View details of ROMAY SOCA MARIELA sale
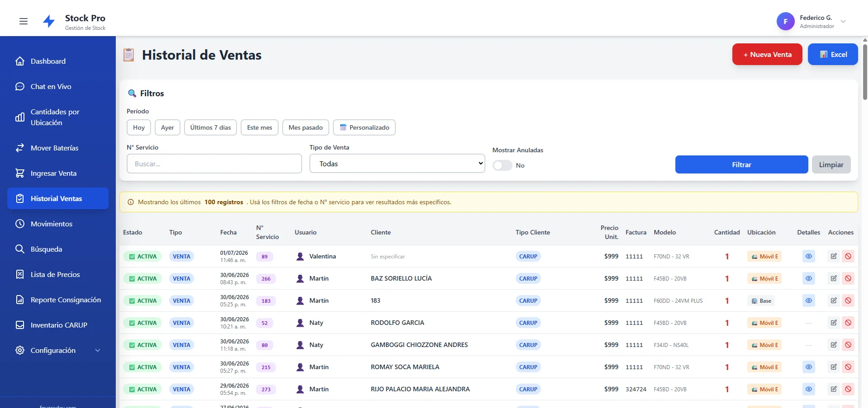Image resolution: width=868 pixels, height=408 pixels. (x=808, y=367)
